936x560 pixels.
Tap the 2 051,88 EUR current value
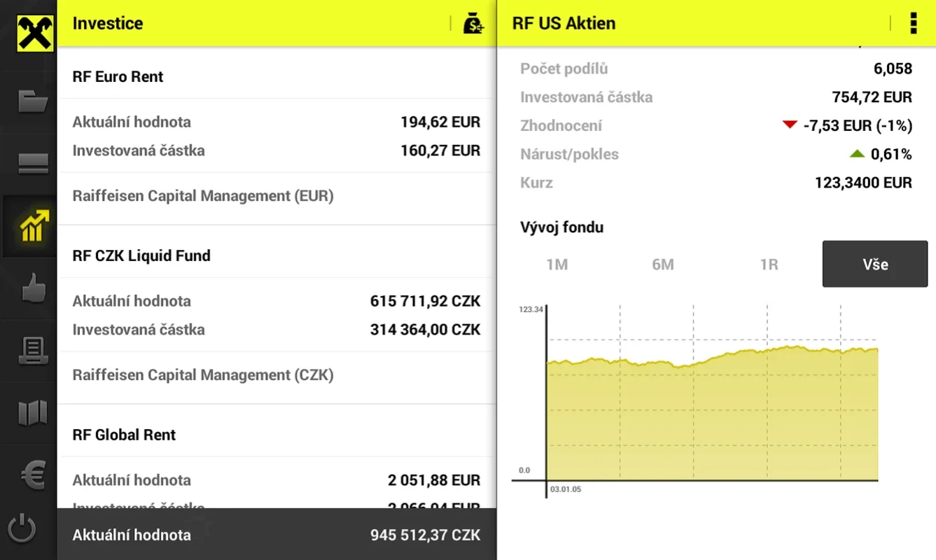[x=434, y=481]
